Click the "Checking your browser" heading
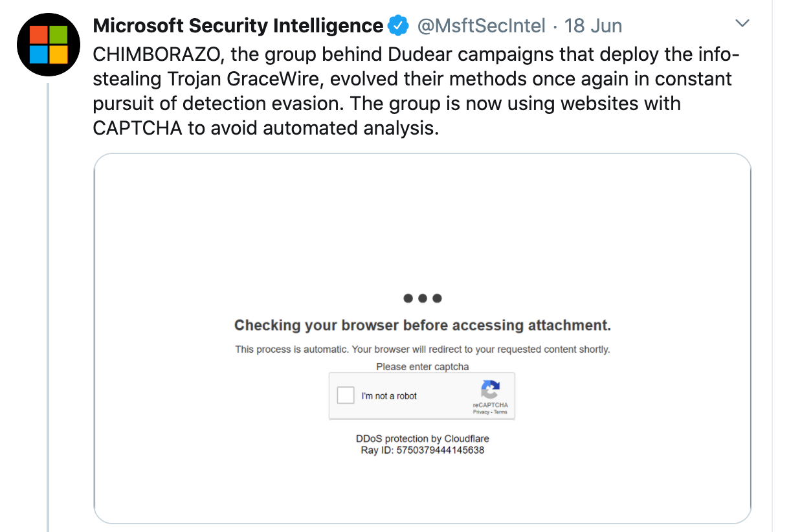Viewport: 791px width, 532px height. 422,325
